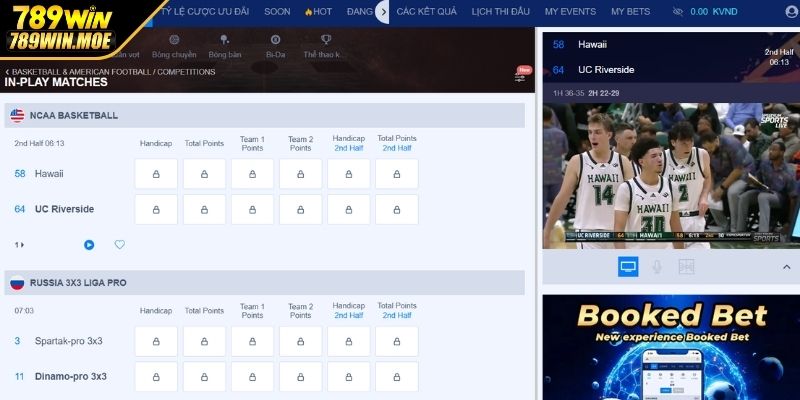
Task: Click UC Riverside's locked Total Points cell
Action: coord(204,210)
